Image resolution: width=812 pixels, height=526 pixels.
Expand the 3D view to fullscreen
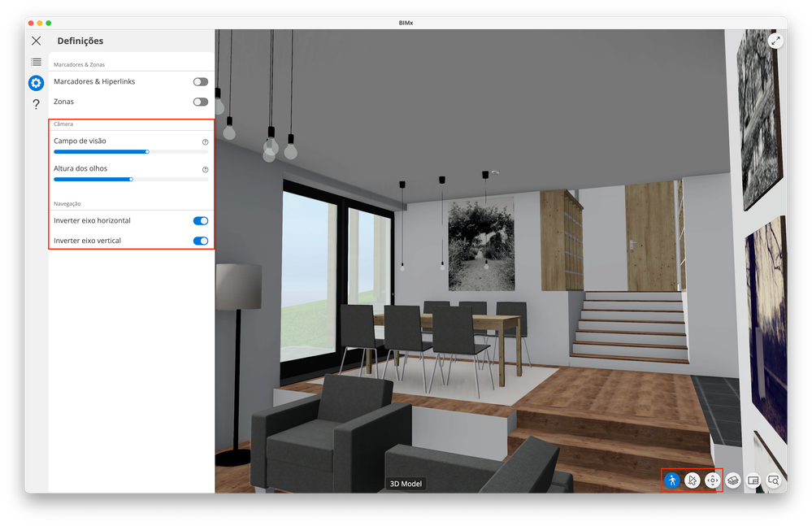(x=775, y=41)
